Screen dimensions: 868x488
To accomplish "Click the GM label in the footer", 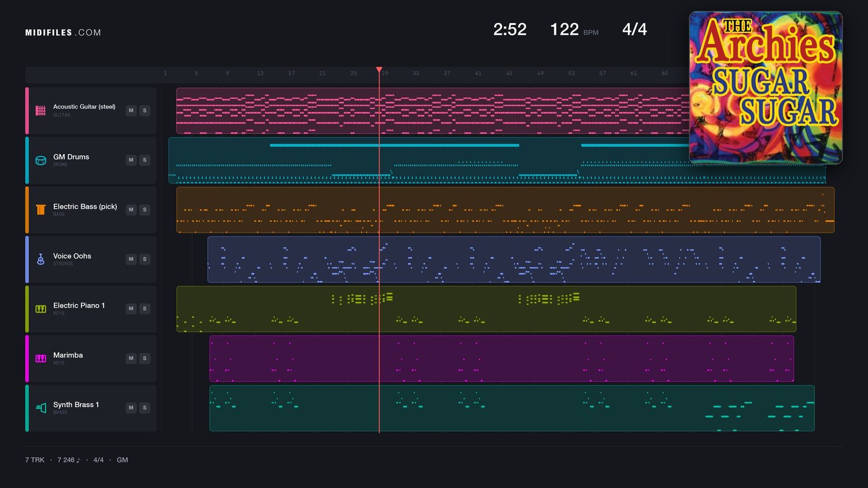I will [123, 460].
